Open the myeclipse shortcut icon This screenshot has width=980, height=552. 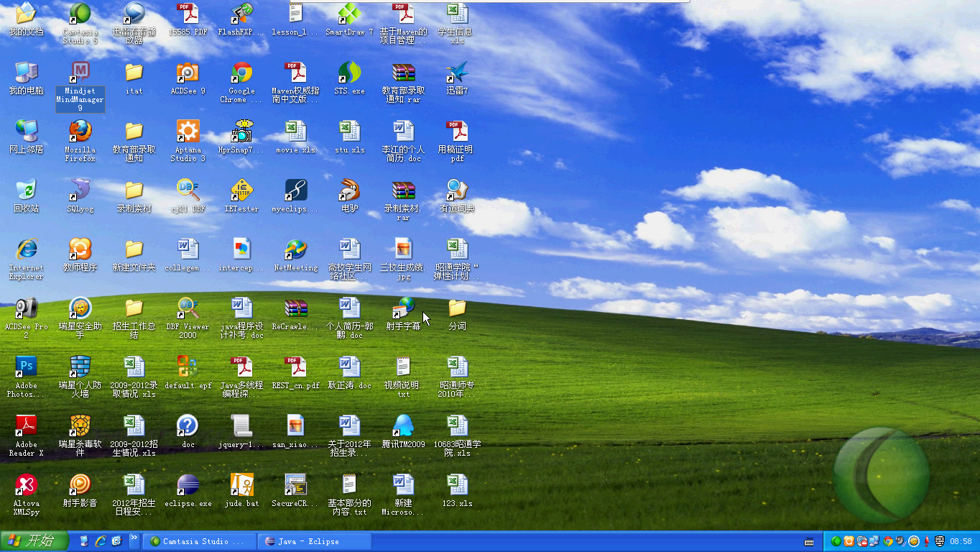click(x=295, y=190)
